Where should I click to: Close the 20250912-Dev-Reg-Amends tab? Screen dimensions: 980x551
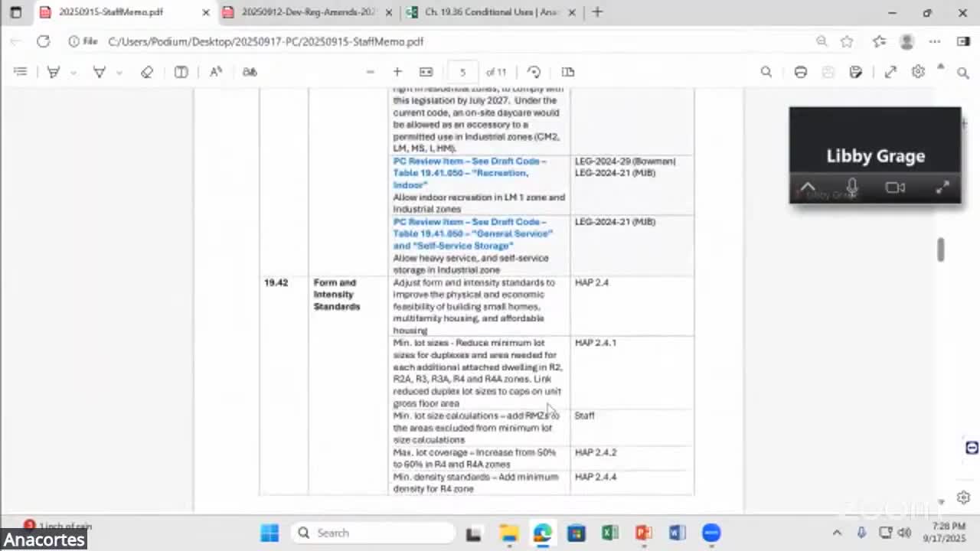(389, 12)
